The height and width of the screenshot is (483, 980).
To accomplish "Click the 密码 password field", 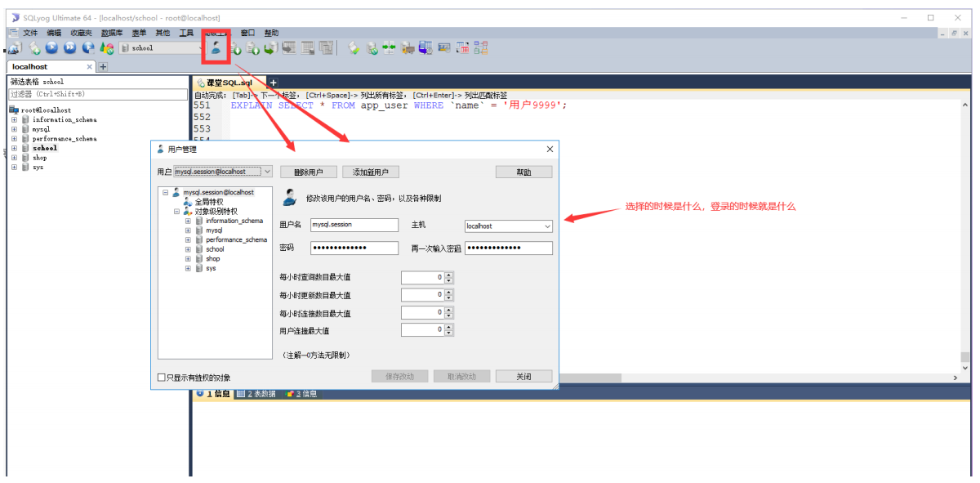I will [354, 248].
